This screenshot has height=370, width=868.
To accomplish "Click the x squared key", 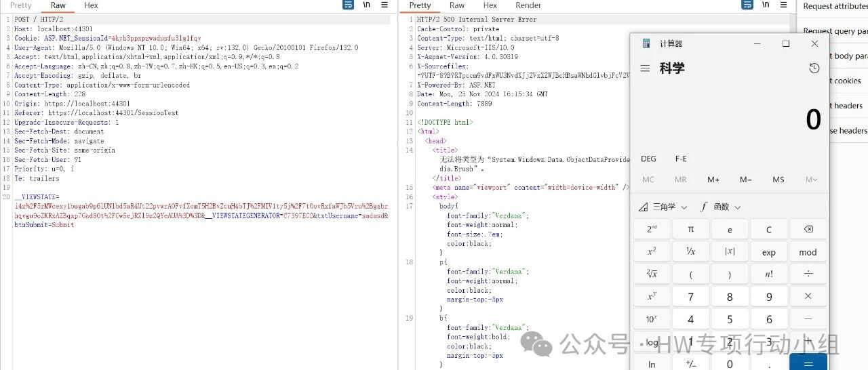I will (652, 251).
